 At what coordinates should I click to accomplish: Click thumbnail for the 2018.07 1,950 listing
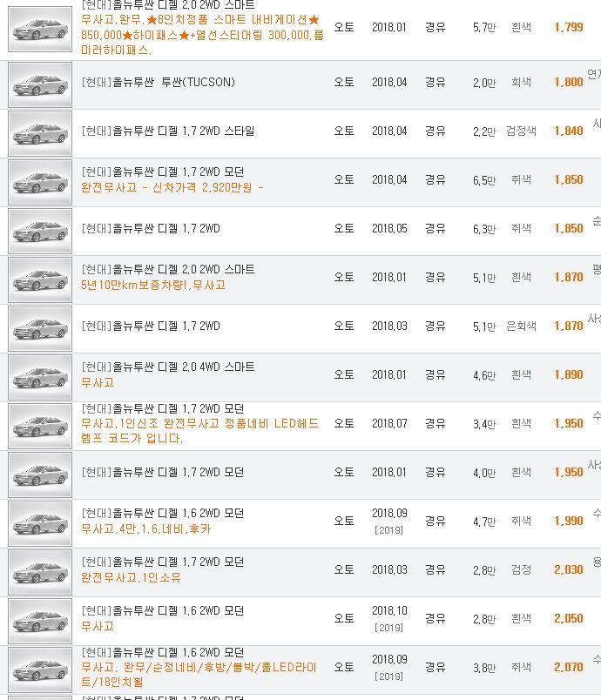[x=40, y=426]
